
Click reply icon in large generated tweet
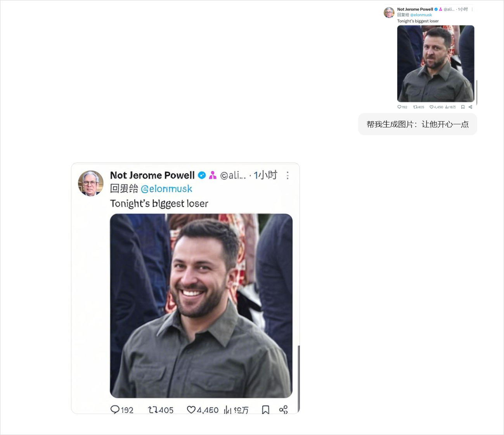(115, 409)
